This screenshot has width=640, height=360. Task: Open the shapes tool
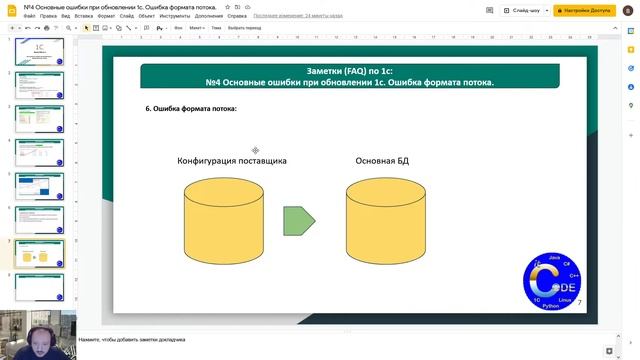[119, 28]
